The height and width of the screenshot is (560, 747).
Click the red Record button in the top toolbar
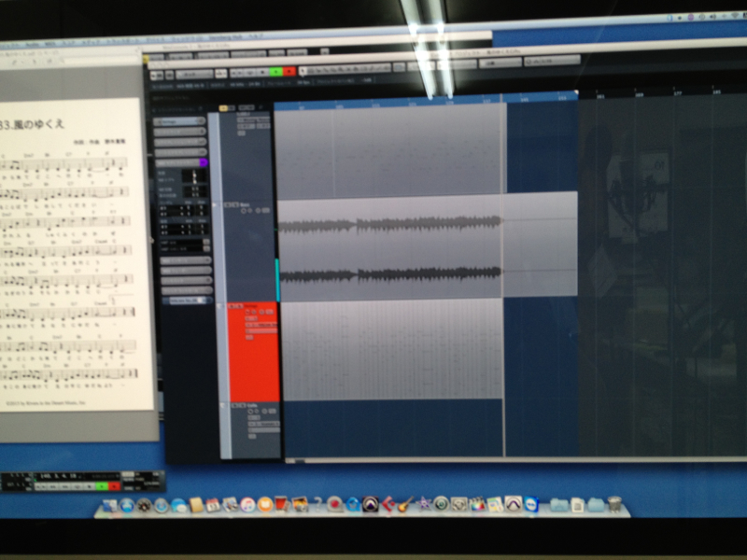click(290, 71)
